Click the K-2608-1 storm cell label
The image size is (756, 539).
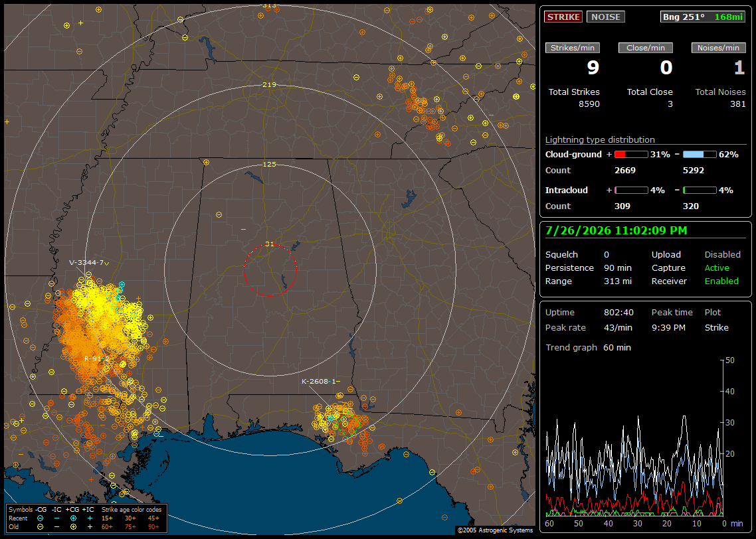(x=318, y=382)
